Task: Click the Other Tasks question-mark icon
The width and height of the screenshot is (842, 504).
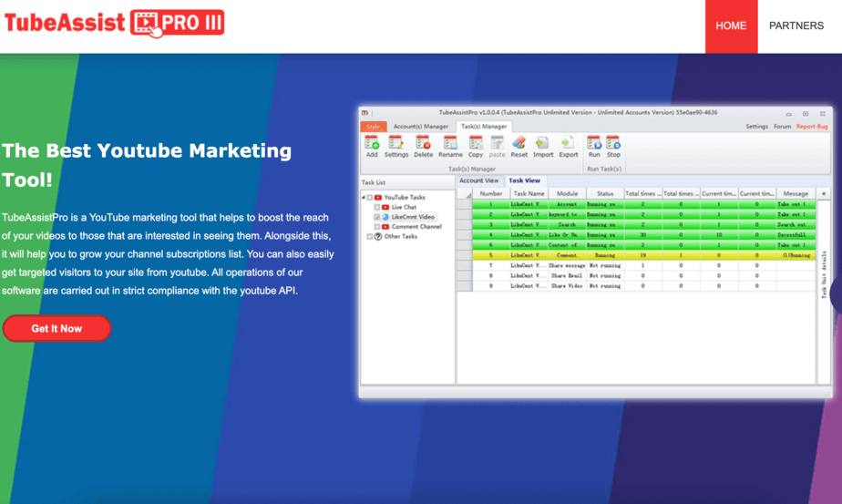Action: pos(378,236)
